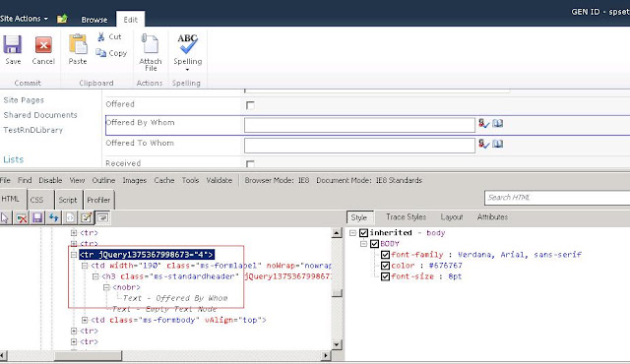Viewport: 630px width, 364px height.
Task: Uncheck the BODY rule checkbox
Action: (x=374, y=244)
